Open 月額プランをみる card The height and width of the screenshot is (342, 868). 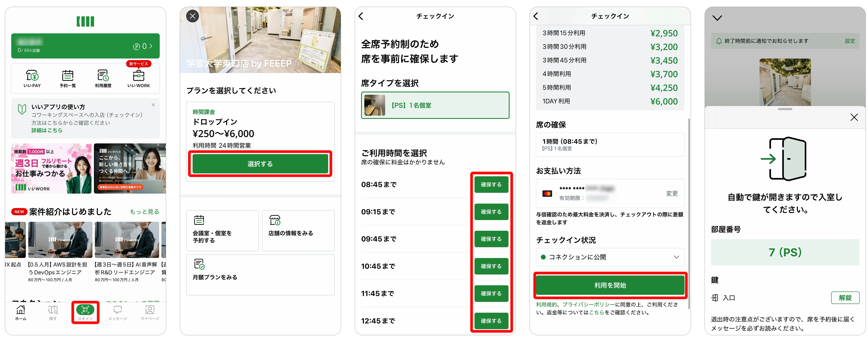point(260,275)
